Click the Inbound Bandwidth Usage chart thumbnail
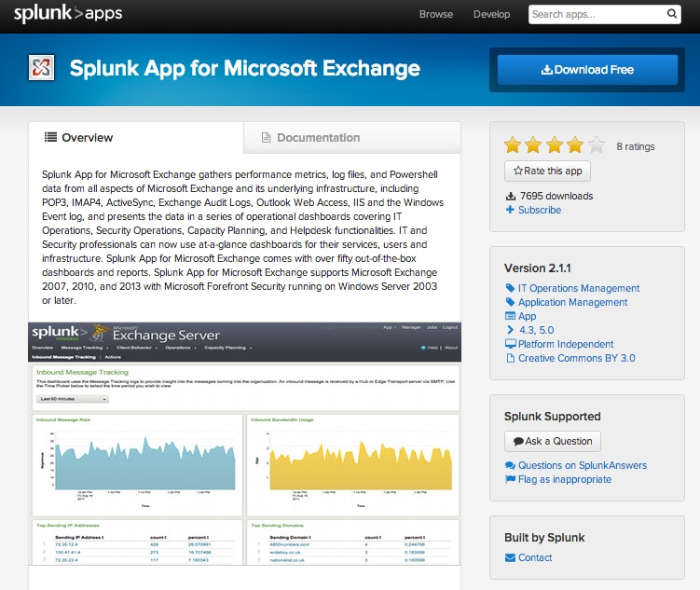 tap(352, 465)
